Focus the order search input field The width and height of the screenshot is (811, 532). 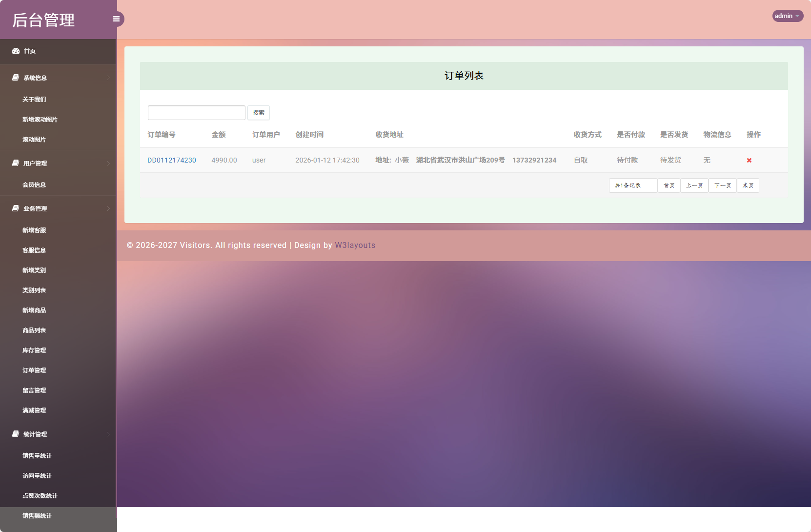(x=197, y=113)
